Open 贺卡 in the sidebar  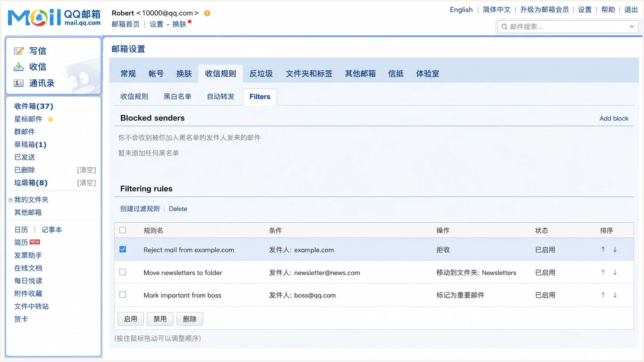pyautogui.click(x=21, y=319)
